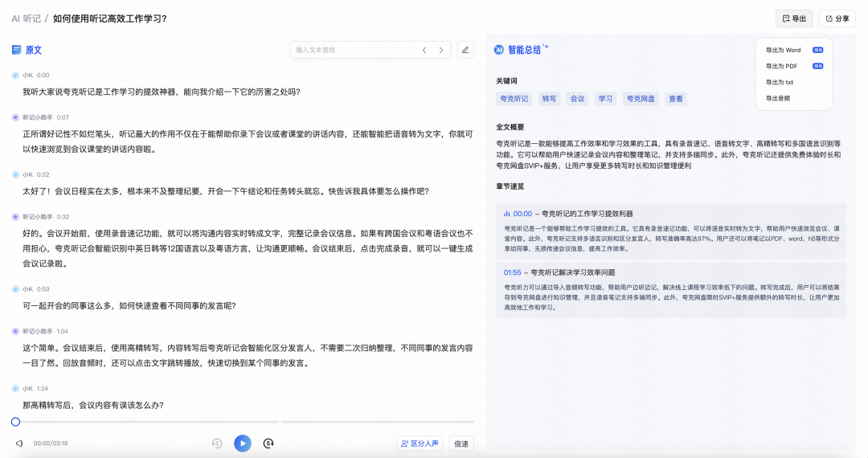Go to previous search match arrow
The height and width of the screenshot is (458, 868).
424,50
